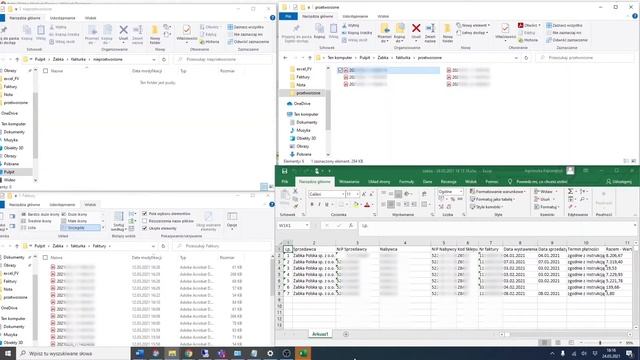The height and width of the screenshot is (360, 640).
Task: Click Odwróć zaznaczenie in przetworzone window
Action: (x=567, y=40)
